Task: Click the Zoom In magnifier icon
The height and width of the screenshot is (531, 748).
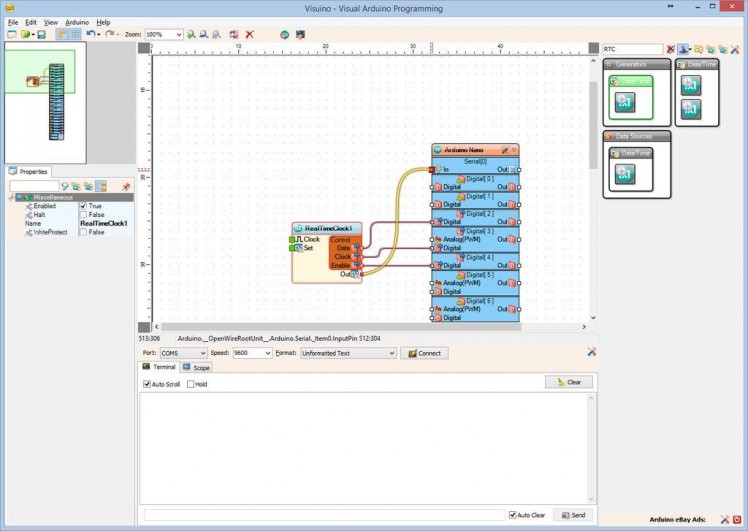Action: (192, 34)
